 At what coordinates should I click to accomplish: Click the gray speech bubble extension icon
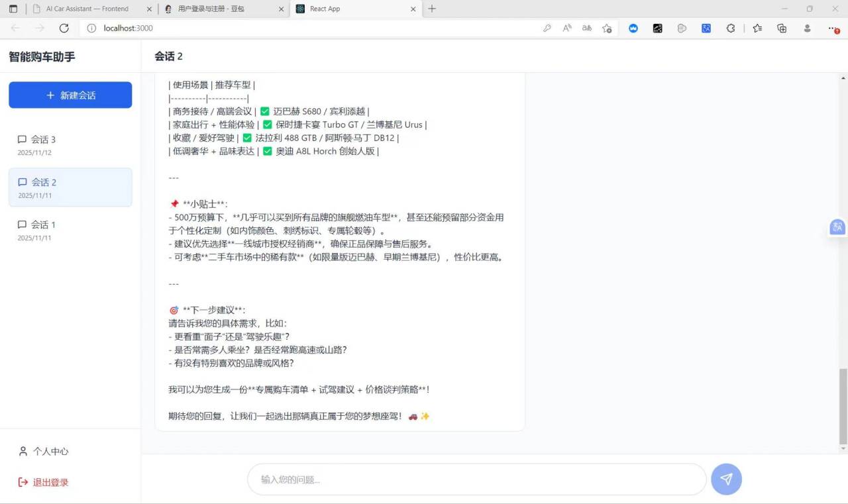(682, 28)
